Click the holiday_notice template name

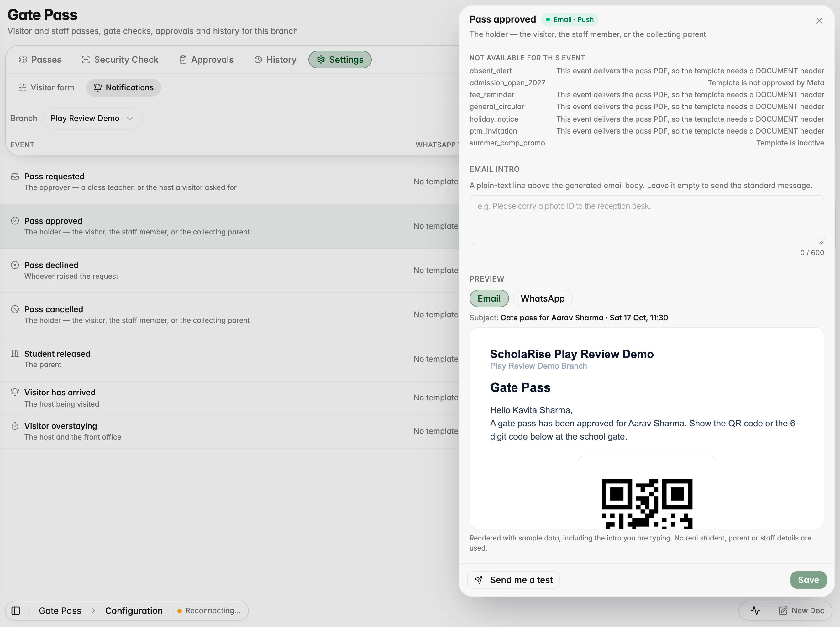coord(494,119)
